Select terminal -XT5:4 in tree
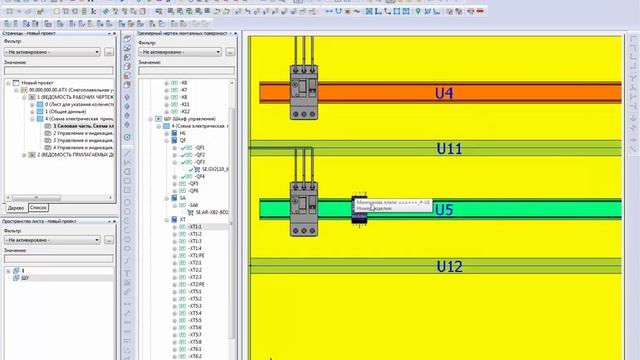Screen dimensions: 640x360 coord(195,313)
